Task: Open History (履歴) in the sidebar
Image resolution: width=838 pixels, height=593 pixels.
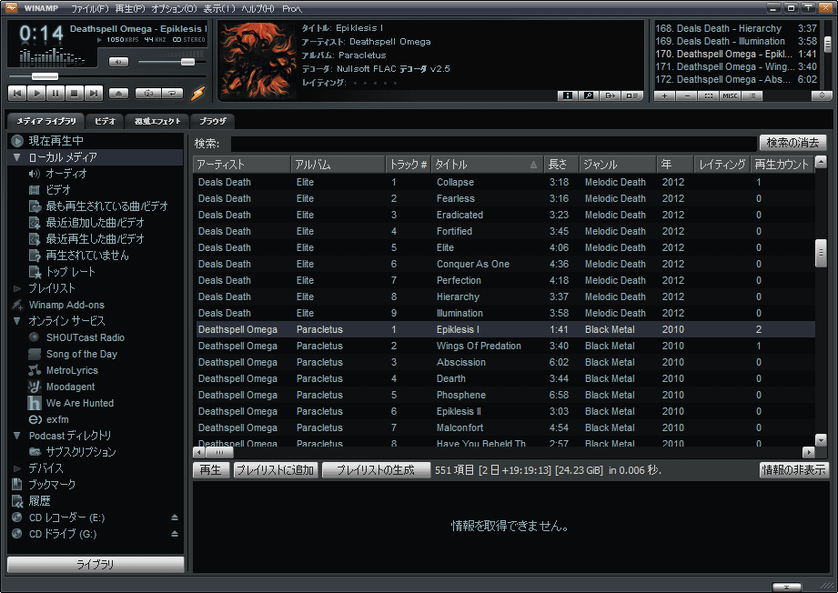Action: click(x=39, y=501)
